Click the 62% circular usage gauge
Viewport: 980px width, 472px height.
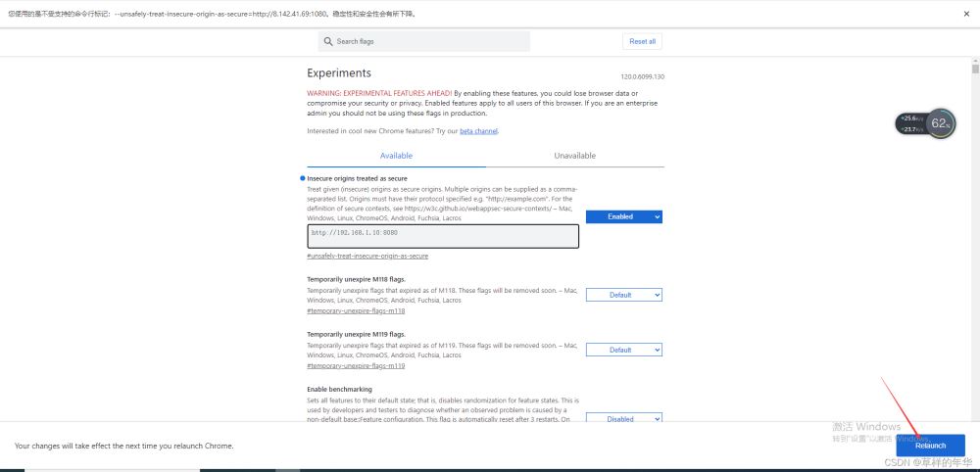click(941, 123)
